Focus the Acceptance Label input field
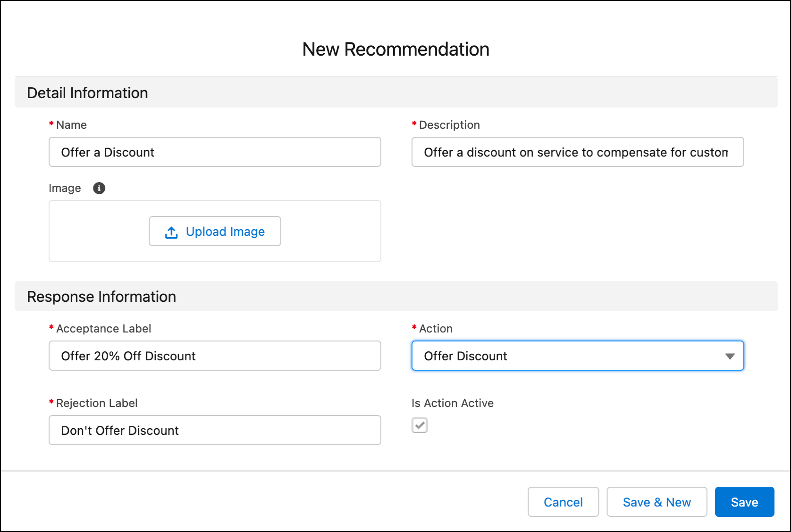Image resolution: width=791 pixels, height=532 pixels. coord(215,356)
